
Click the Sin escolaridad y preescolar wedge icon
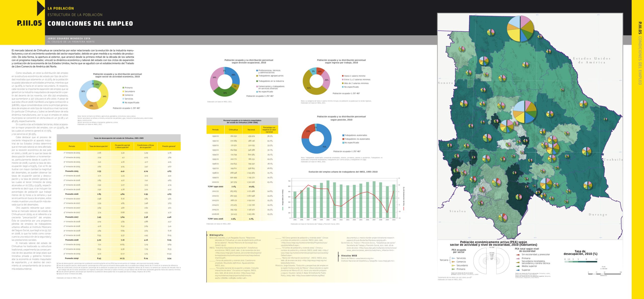pyautogui.click(x=518, y=255)
